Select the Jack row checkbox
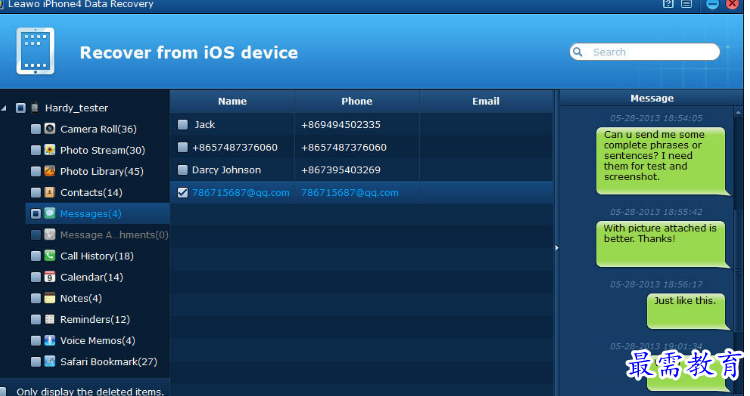Image resolution: width=750 pixels, height=396 pixels. [183, 124]
